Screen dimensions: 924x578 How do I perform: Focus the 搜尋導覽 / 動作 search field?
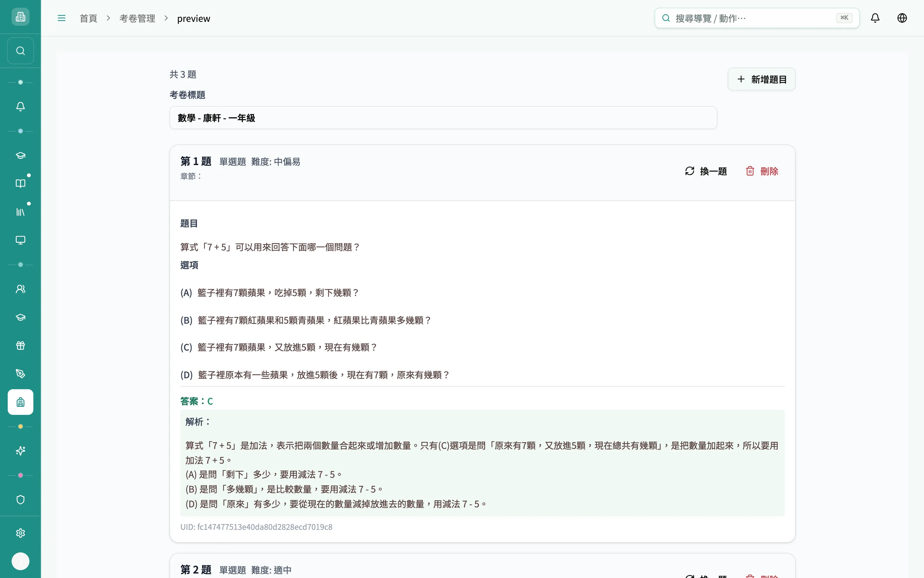[x=757, y=18]
